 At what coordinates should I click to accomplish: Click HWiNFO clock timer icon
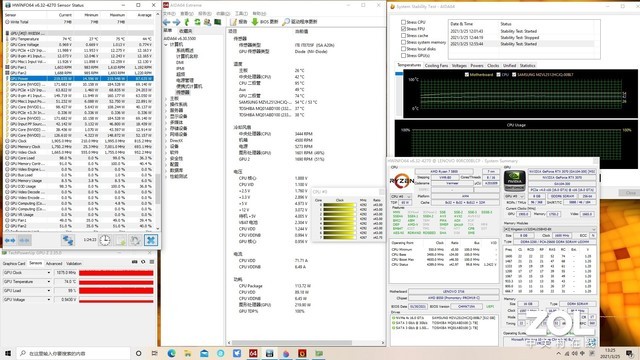[x=105, y=240]
